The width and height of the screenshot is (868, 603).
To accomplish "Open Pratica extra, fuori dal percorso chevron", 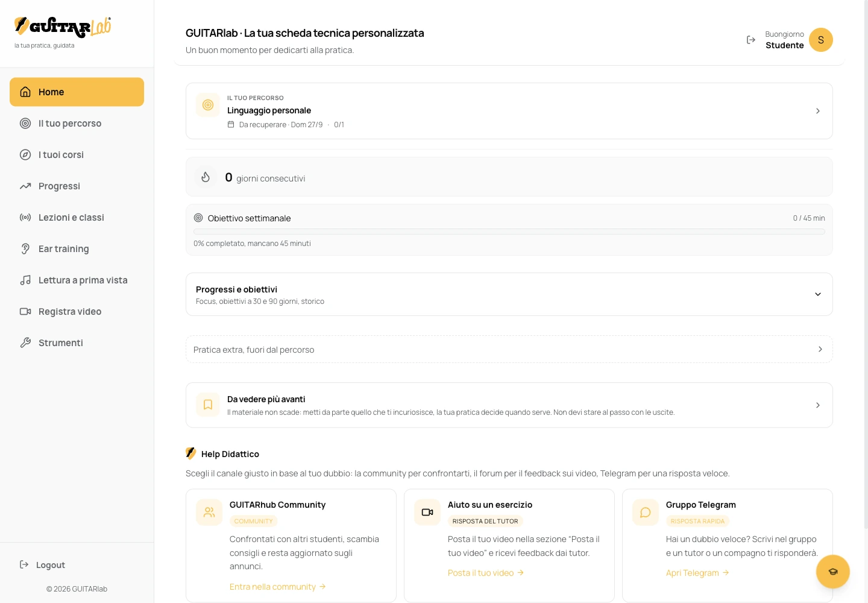I will point(820,349).
